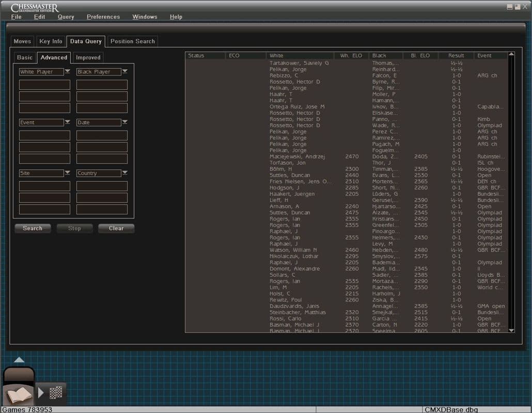
Task: Open the Date dropdown arrow
Action: tap(125, 122)
